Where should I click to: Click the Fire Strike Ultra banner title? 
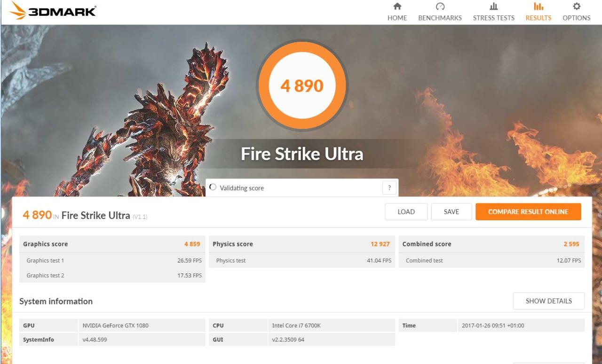coord(302,154)
